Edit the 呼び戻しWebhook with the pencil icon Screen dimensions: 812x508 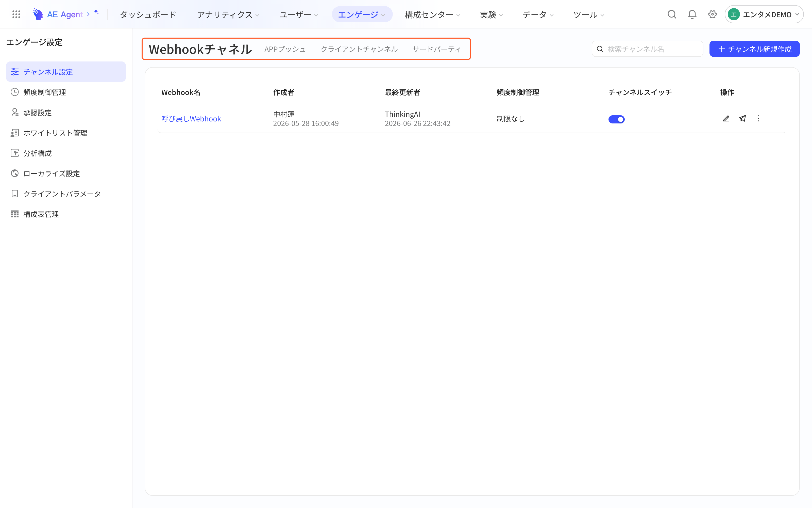click(x=726, y=119)
